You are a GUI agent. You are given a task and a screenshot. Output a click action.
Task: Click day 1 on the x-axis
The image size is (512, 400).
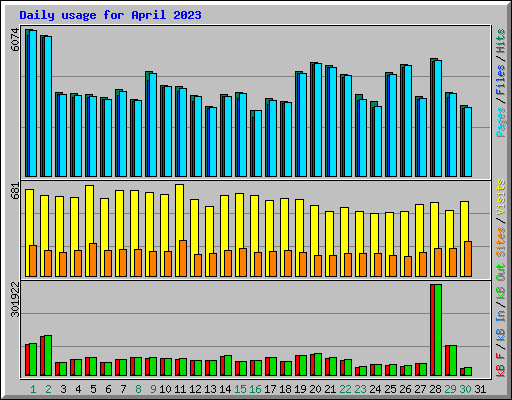(x=33, y=389)
